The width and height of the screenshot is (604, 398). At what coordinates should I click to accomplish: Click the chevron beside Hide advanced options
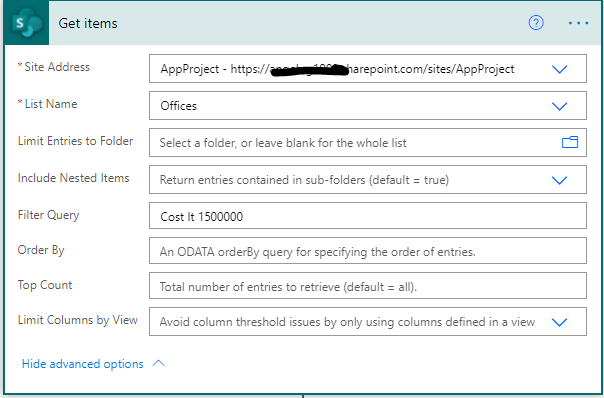(158, 363)
